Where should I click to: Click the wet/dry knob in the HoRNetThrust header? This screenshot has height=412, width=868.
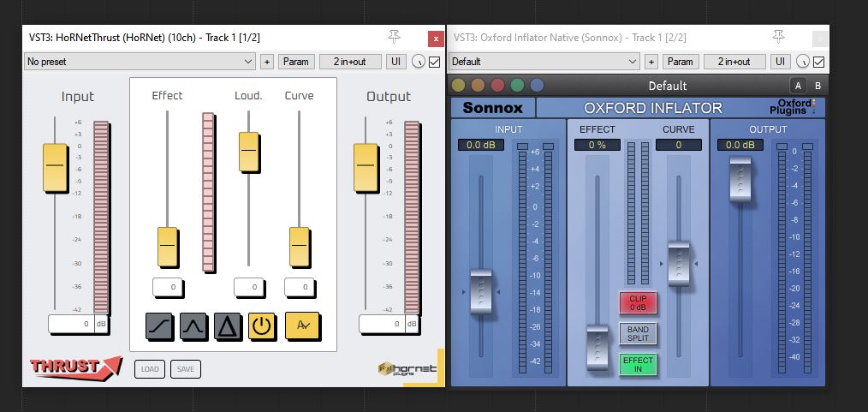tap(419, 62)
